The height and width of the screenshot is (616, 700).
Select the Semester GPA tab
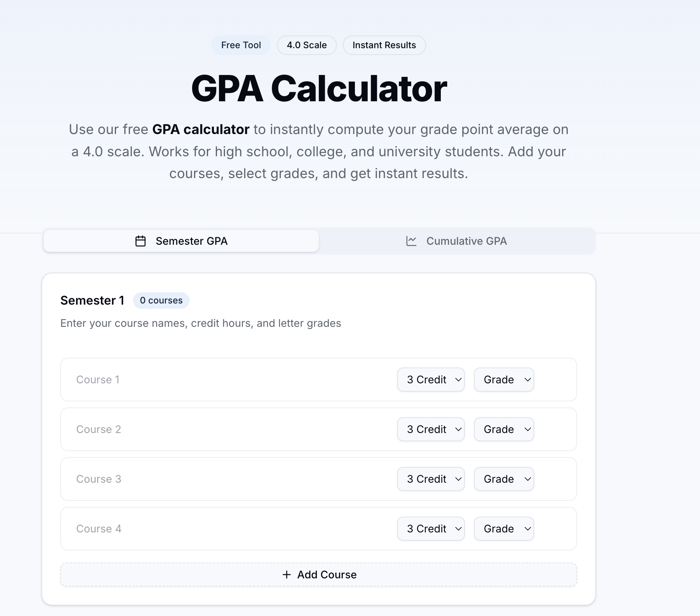pos(181,241)
